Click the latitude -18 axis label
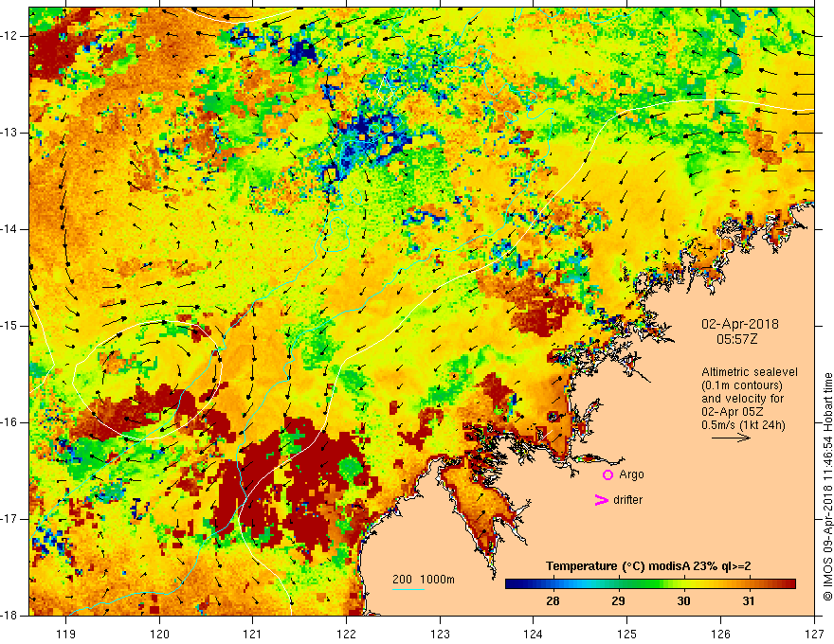834x644 pixels. [x=10, y=616]
